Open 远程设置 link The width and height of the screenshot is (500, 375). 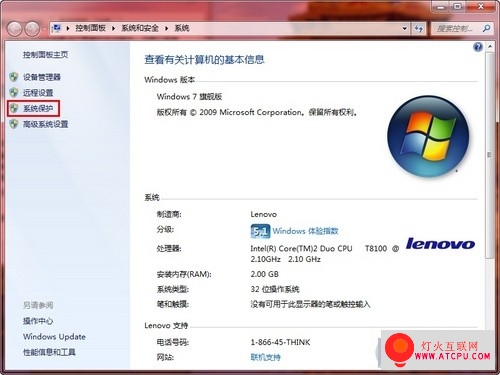click(x=38, y=92)
